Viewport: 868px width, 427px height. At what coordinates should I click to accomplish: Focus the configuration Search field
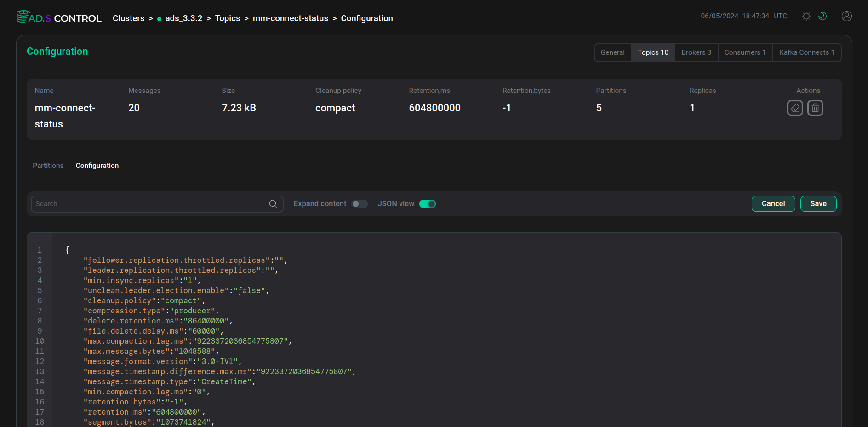tap(157, 204)
